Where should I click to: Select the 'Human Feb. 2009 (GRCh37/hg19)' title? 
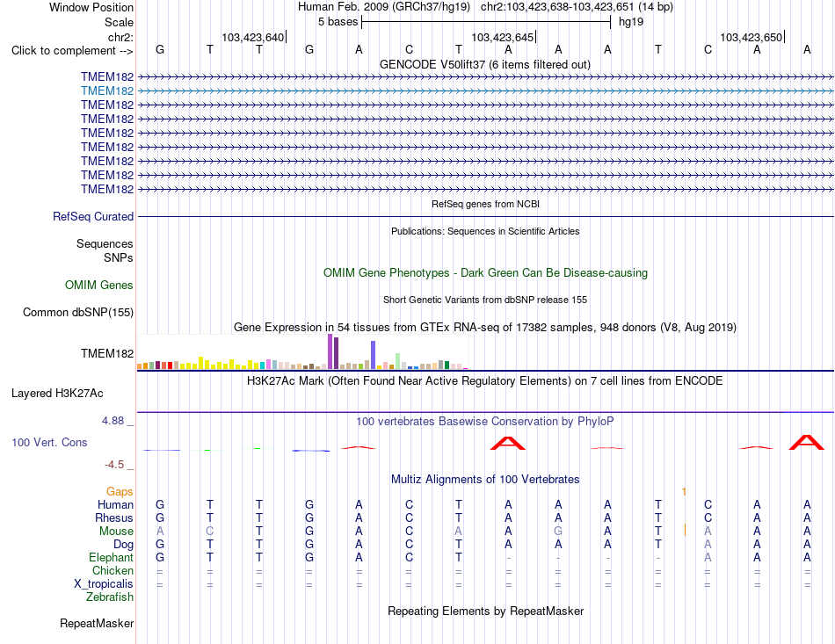coord(383,7)
